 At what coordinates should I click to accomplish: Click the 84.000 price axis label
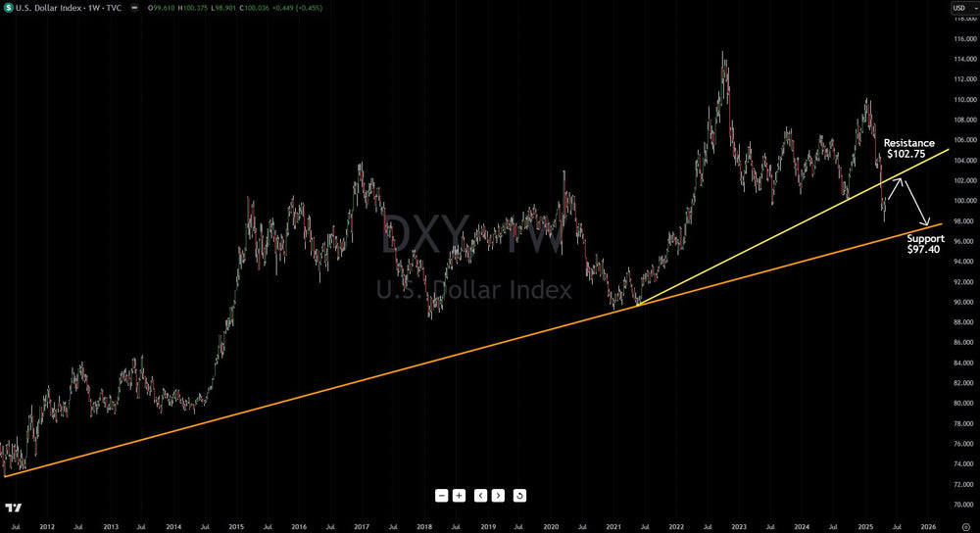(965, 363)
